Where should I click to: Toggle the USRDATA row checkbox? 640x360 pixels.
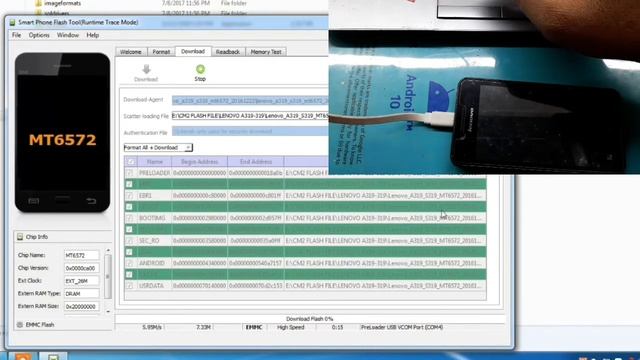(129, 286)
